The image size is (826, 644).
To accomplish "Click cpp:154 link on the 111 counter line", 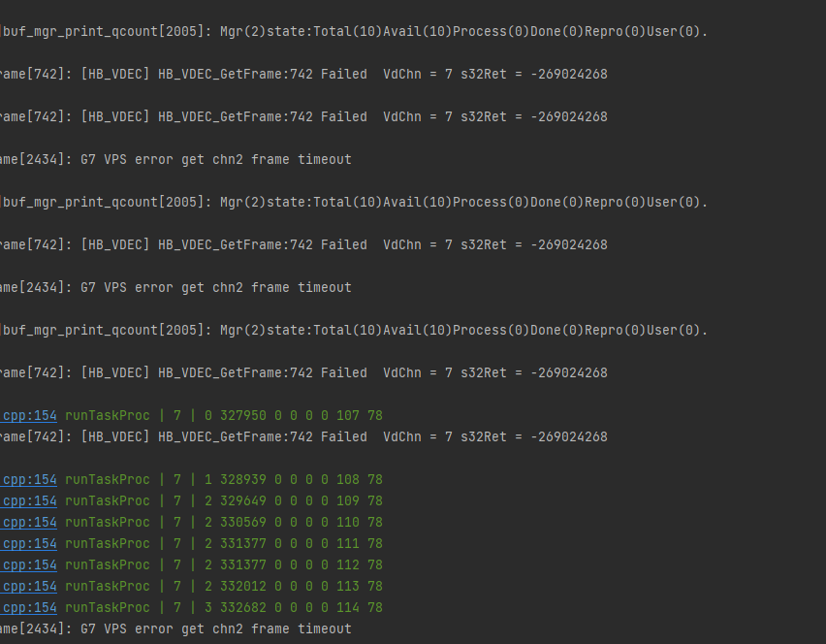I will click(28, 544).
